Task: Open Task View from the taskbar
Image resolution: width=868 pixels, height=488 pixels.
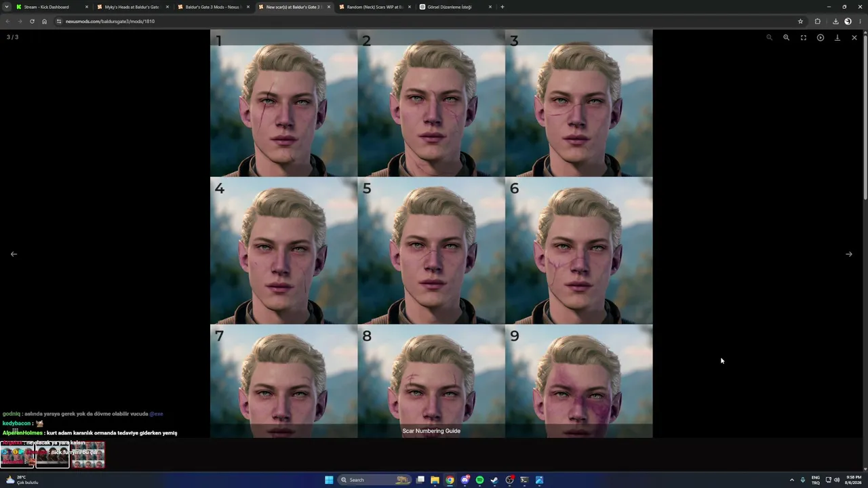Action: [x=420, y=480]
